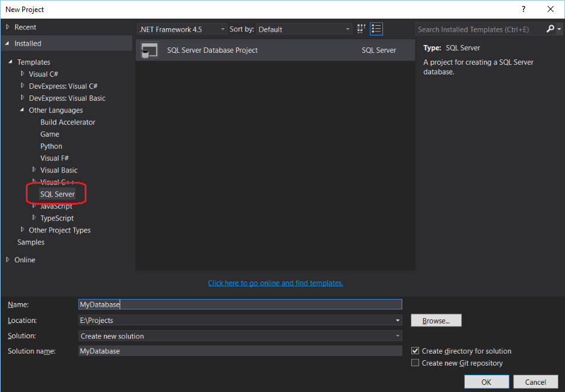565x392 pixels.
Task: Open the online templates link
Action: pos(275,283)
